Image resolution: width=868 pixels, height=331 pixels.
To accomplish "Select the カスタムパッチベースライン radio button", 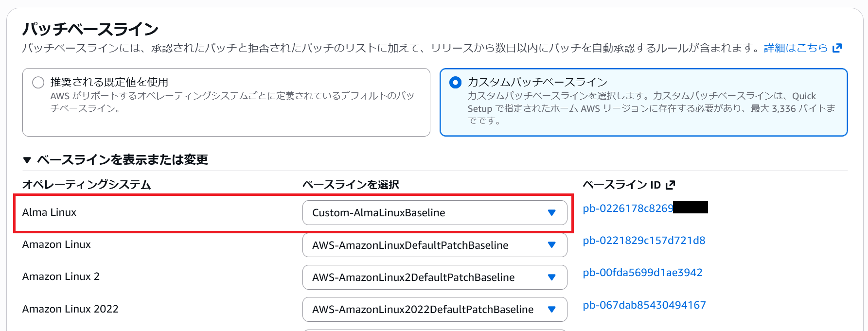I will click(455, 82).
